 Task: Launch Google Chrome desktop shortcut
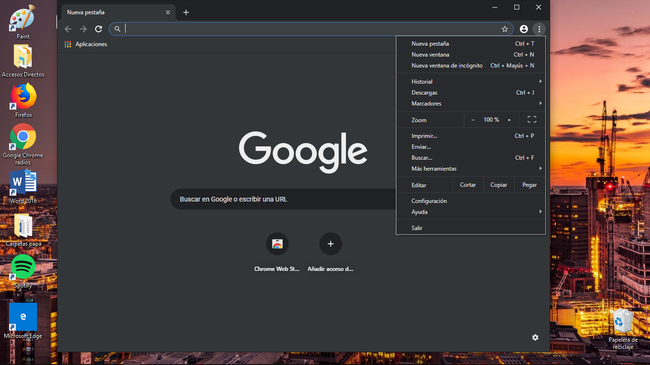(23, 144)
